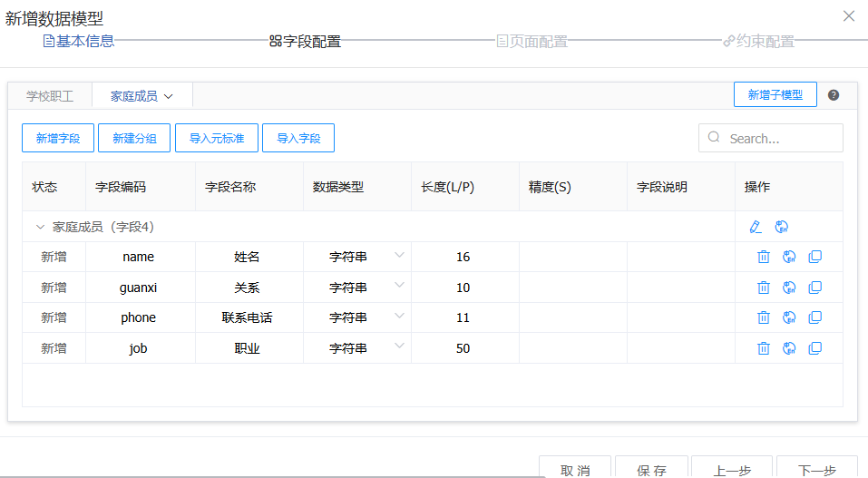Go to the 基本信息 step

pyautogui.click(x=79, y=41)
